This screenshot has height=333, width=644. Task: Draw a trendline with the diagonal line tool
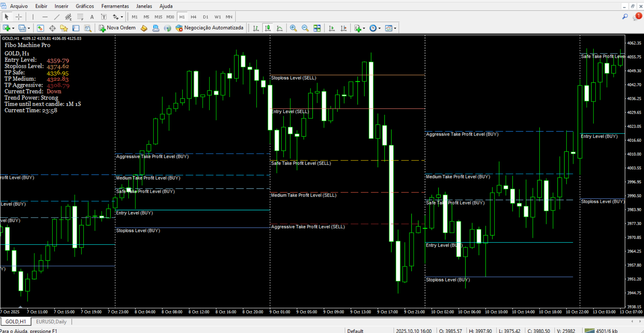pos(57,17)
